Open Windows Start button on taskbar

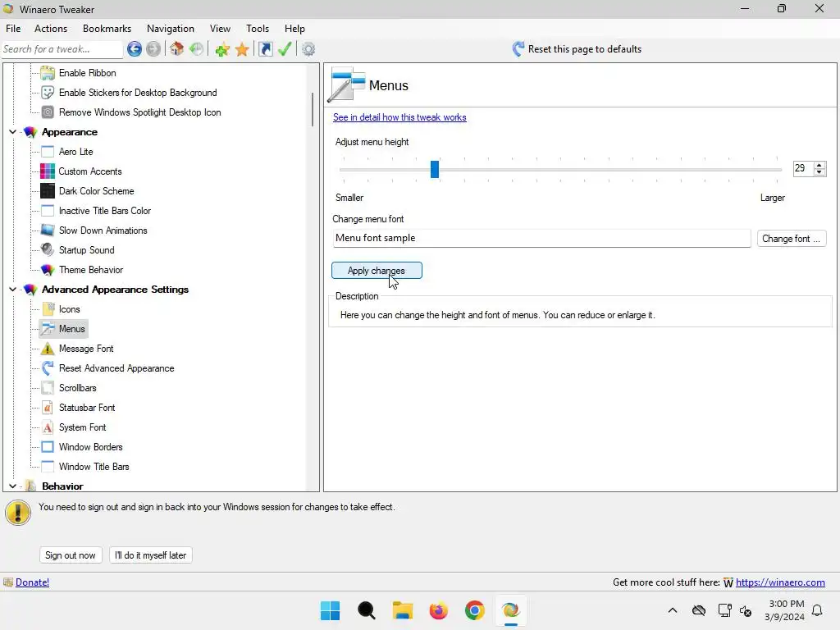330,610
